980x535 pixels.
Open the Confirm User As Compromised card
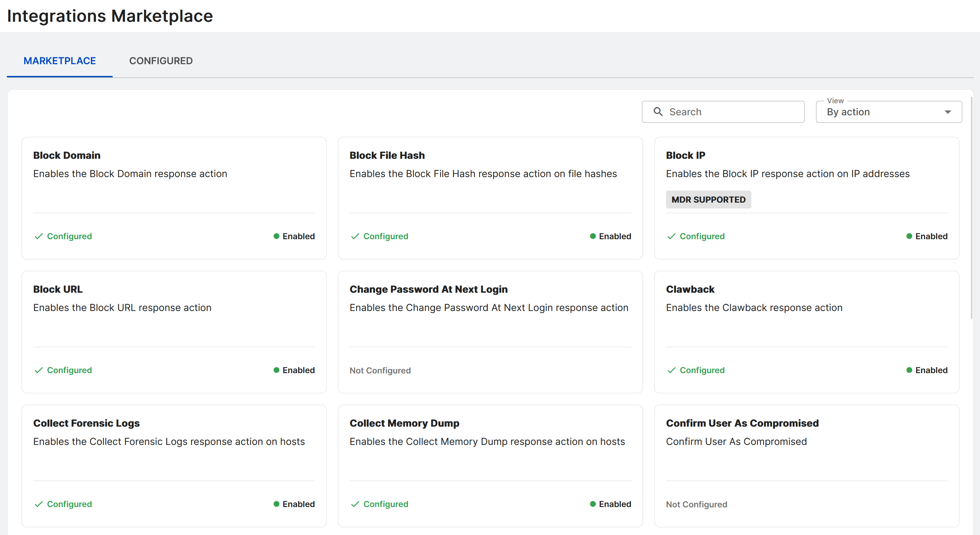807,466
